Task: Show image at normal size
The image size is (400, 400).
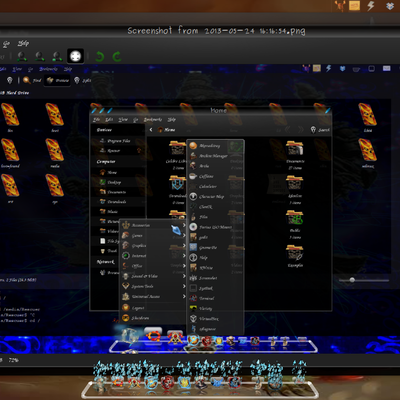Action: (x=58, y=56)
